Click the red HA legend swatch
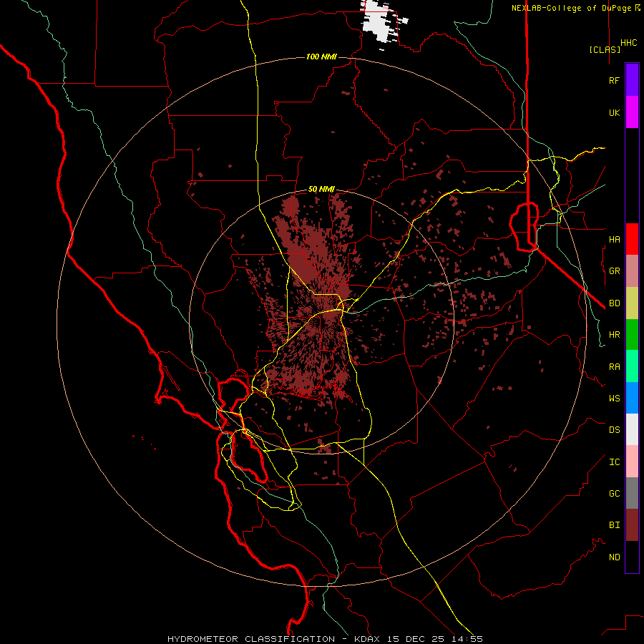 (632, 239)
